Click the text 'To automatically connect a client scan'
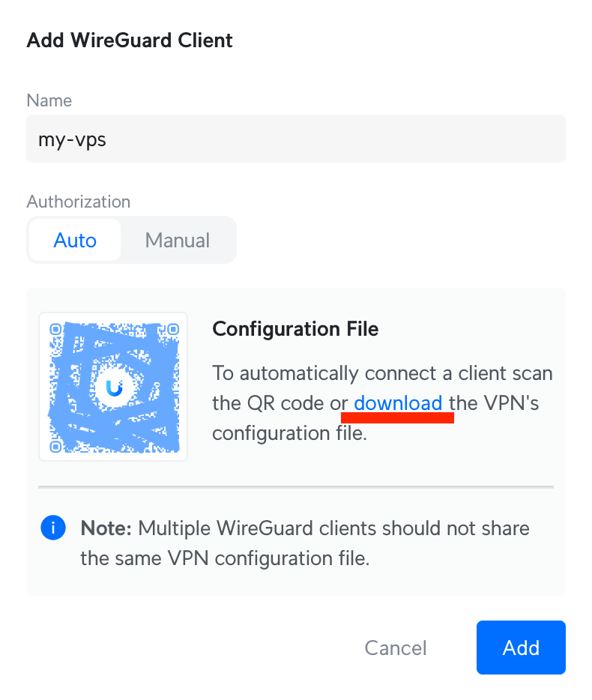This screenshot has width=592, height=700. (x=382, y=372)
